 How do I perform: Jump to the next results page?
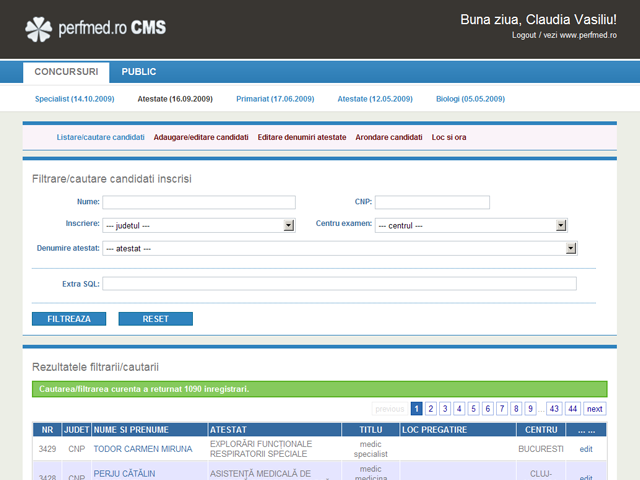pos(594,409)
